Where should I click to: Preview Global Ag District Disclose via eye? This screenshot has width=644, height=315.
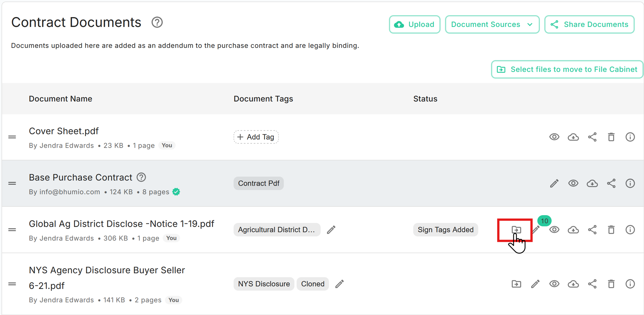(554, 230)
